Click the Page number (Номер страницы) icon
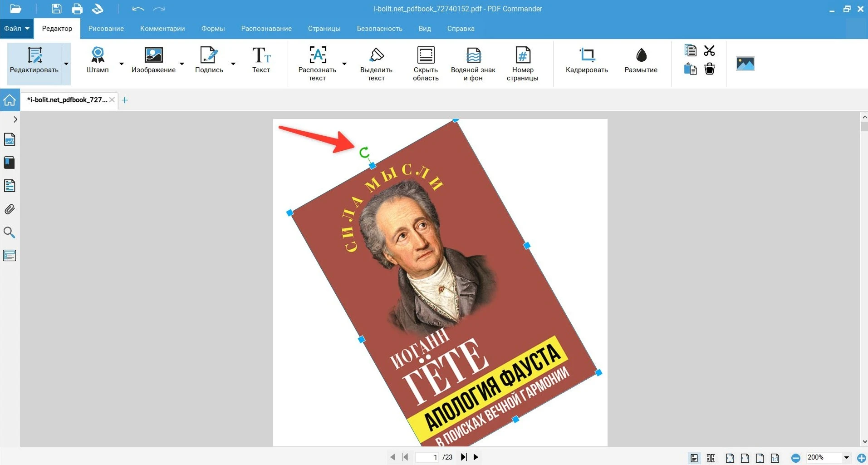This screenshot has height=465, width=868. pyautogui.click(x=522, y=64)
